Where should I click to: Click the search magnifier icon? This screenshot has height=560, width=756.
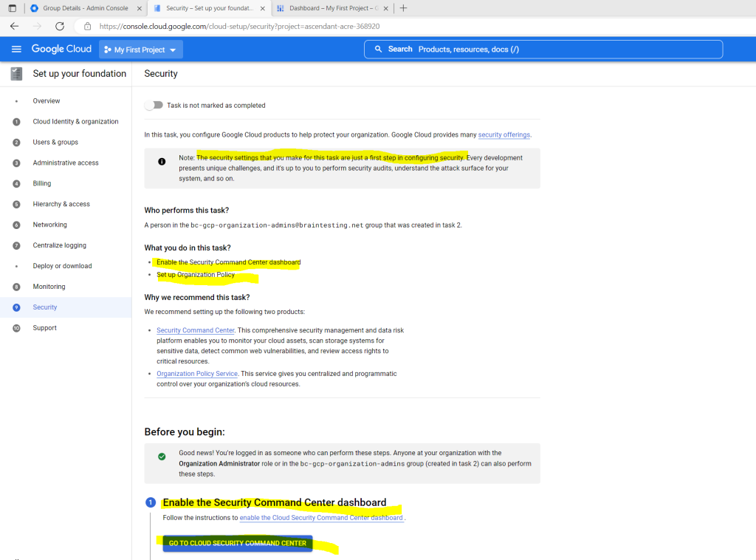(x=379, y=49)
